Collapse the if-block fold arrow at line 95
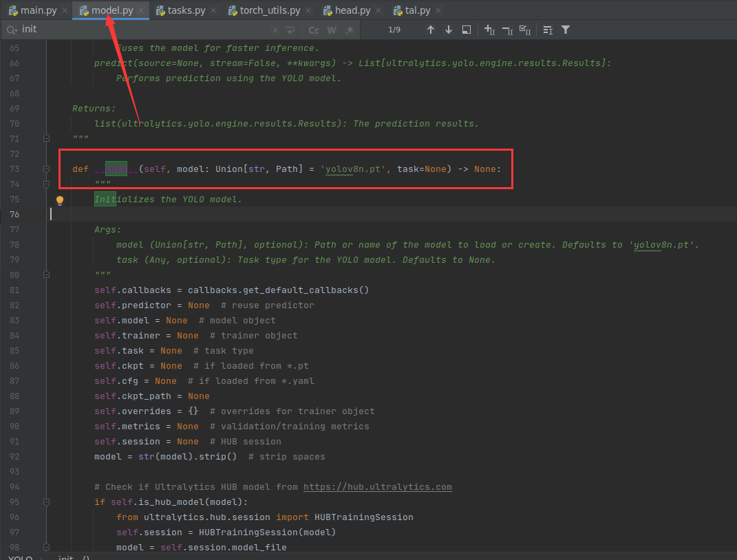Viewport: 737px width, 560px height. [x=46, y=502]
